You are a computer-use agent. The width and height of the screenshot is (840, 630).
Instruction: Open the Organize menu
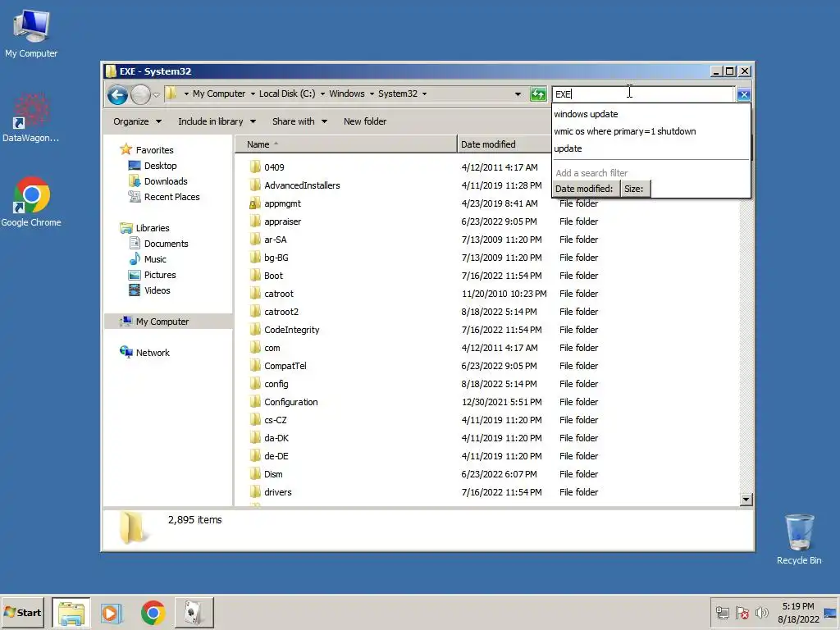[137, 121]
